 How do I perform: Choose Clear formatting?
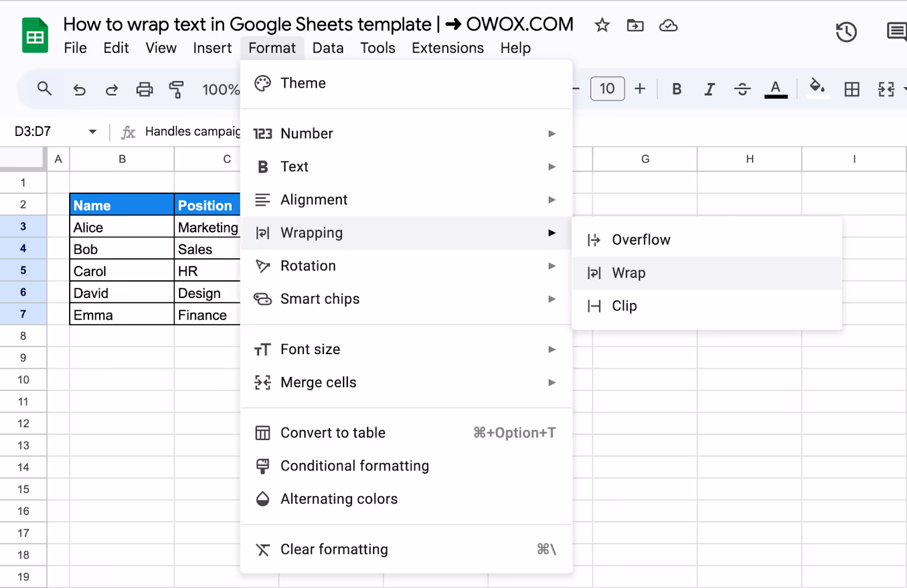tap(406, 549)
